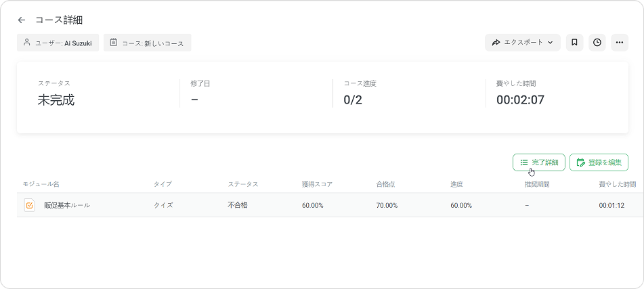Click the back arrow beside コース詳細

click(22, 20)
